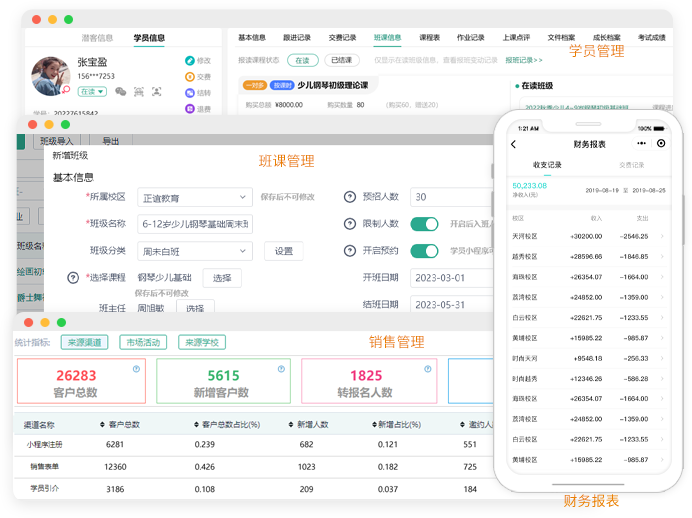Click the face recognition icon in the student profile

point(157,91)
